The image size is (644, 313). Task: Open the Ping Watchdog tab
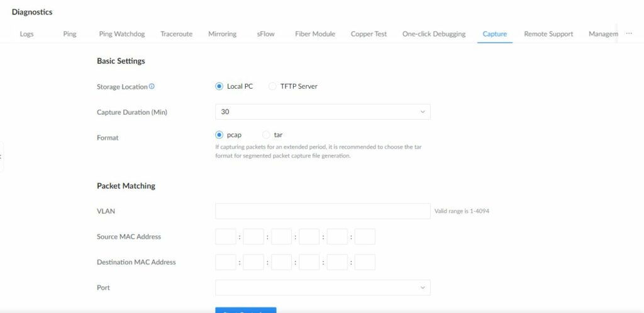(122, 34)
